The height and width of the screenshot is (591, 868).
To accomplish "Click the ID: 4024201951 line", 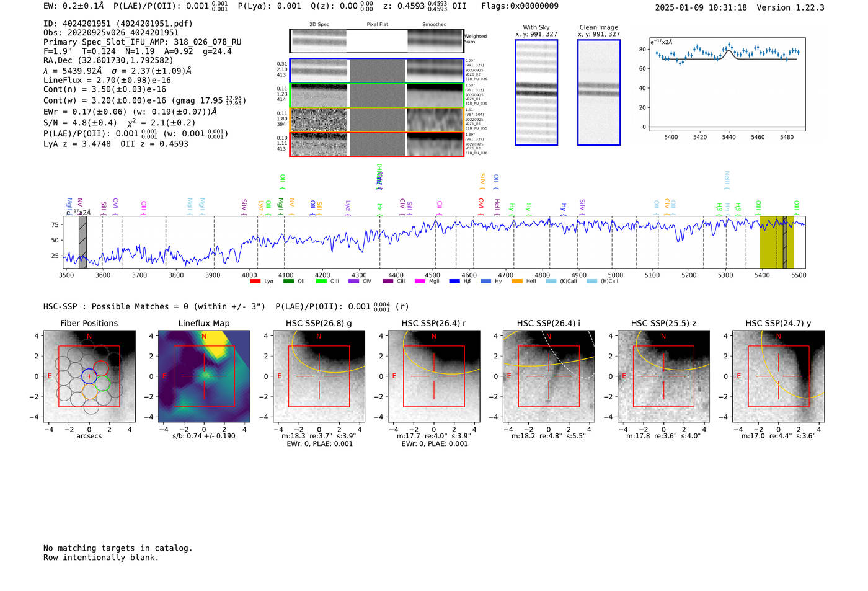I will [118, 24].
